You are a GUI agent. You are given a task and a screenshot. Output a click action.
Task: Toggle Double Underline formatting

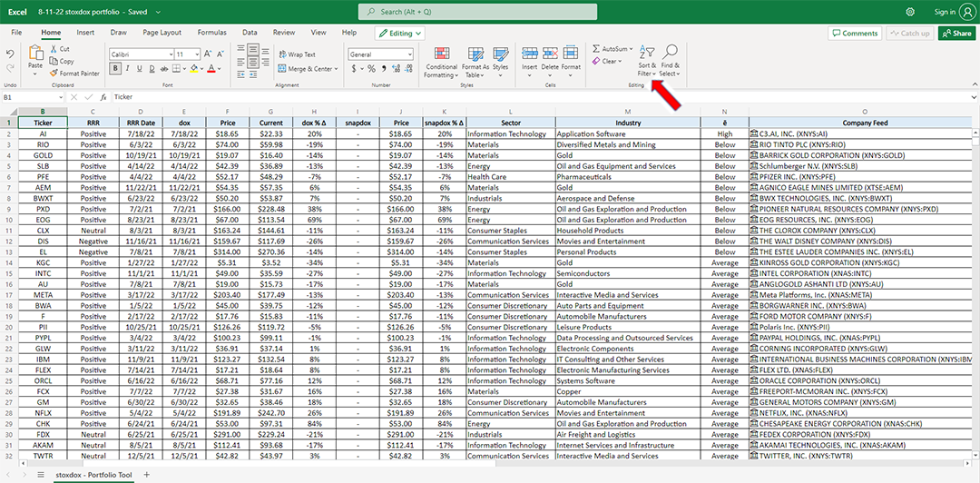[x=152, y=69]
